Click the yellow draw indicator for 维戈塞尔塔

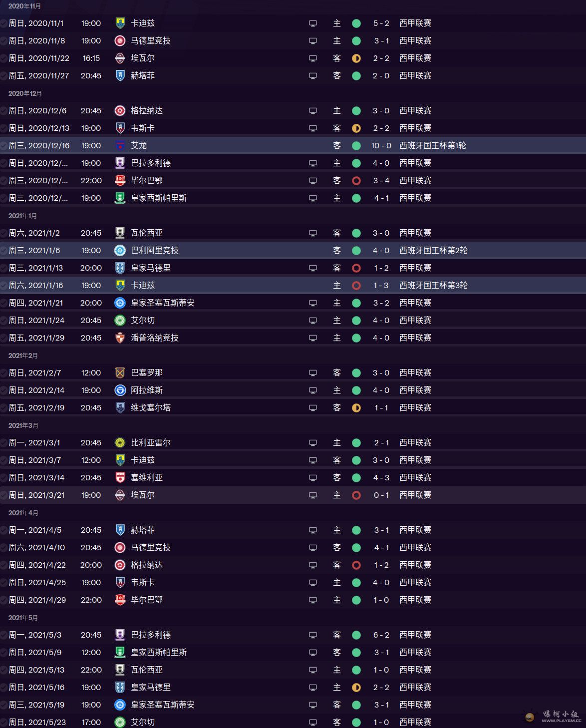point(356,408)
